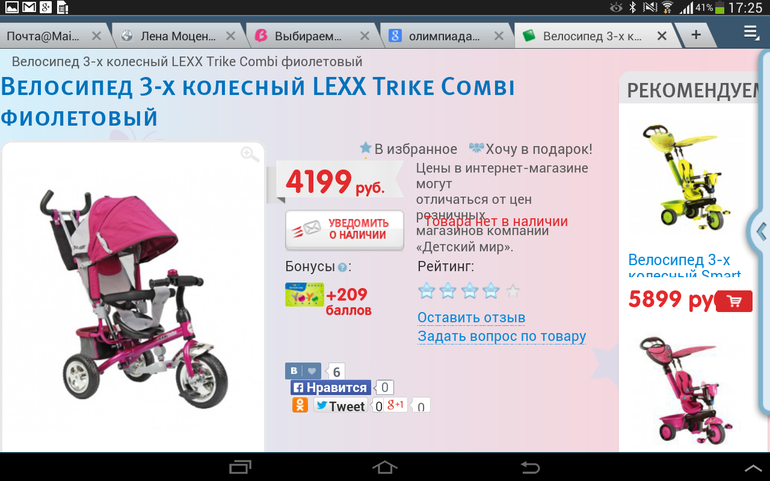The image size is (770, 481).
Task: Share via Odnoklassniki icon
Action: tap(300, 405)
